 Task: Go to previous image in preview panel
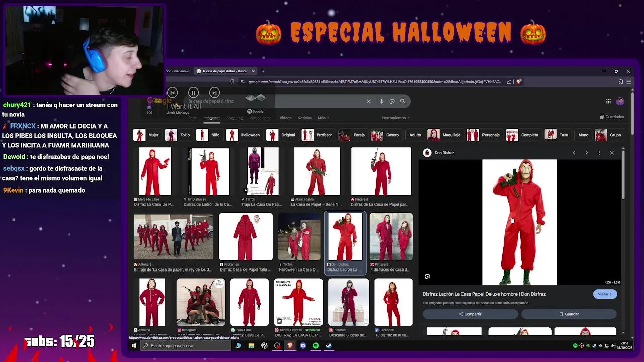click(574, 153)
